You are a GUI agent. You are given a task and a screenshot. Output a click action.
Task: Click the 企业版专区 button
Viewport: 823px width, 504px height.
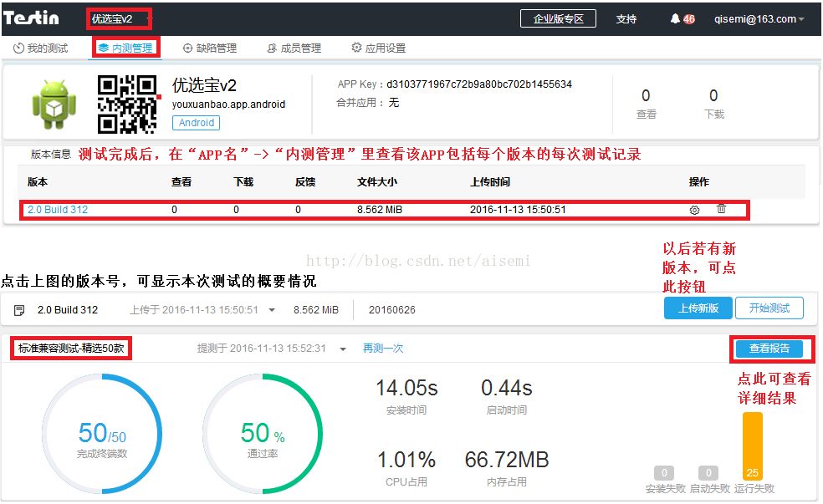558,19
